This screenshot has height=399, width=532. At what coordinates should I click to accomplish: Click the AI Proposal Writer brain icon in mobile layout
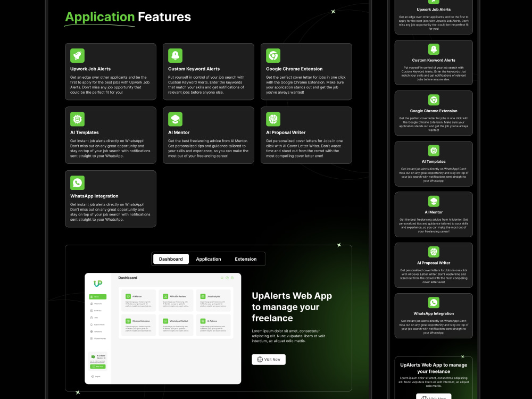[434, 252]
